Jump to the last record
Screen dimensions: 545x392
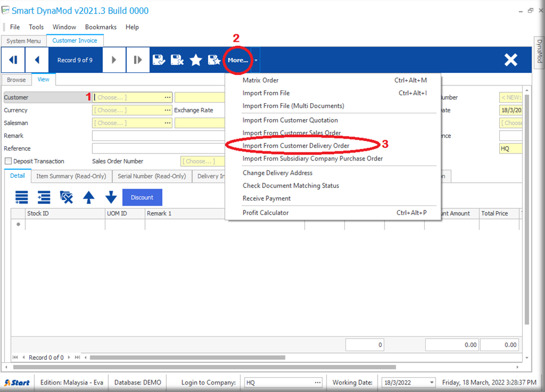tap(138, 60)
